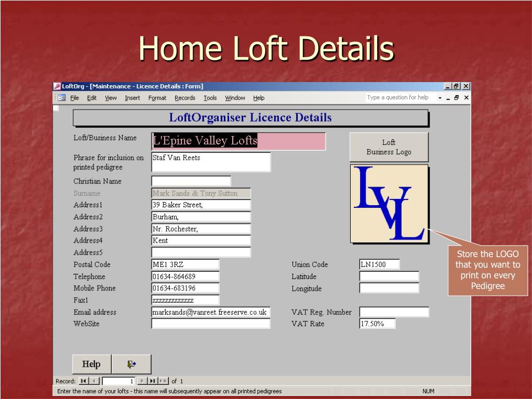
Task: Click the NUM status bar indicator
Action: pyautogui.click(x=428, y=391)
